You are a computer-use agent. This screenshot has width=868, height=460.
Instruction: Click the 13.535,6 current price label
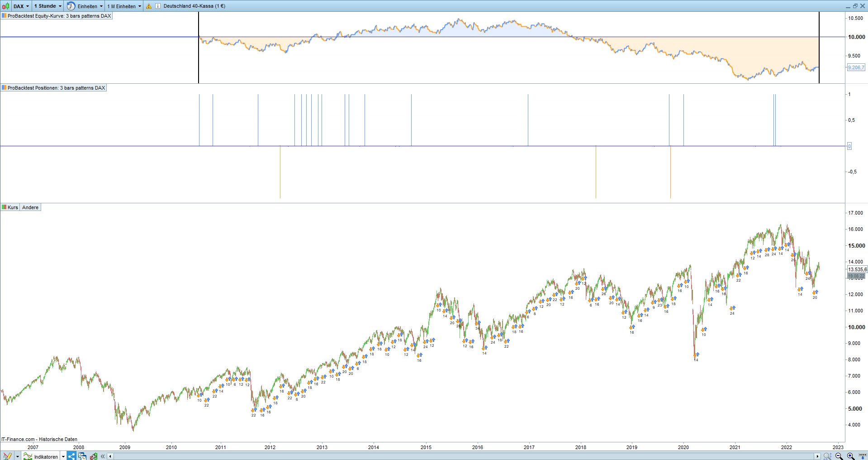pos(857,269)
